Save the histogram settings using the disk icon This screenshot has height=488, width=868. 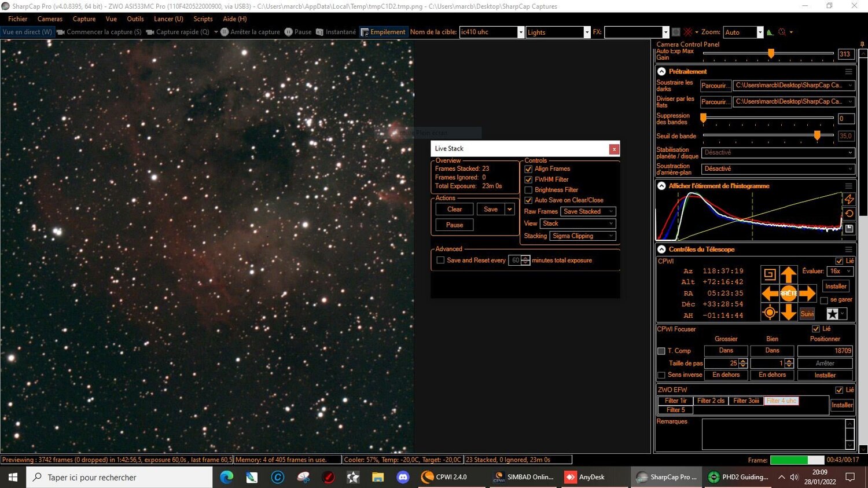[x=849, y=228]
